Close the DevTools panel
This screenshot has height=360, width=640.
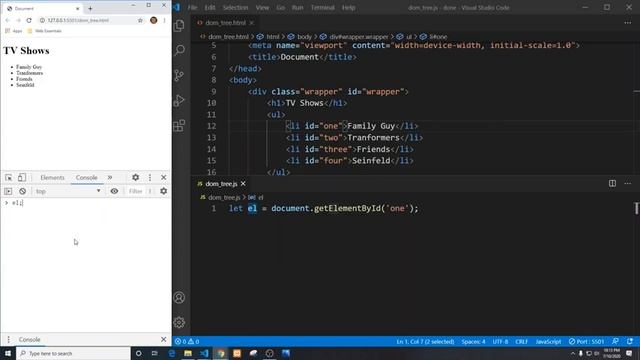(x=164, y=178)
